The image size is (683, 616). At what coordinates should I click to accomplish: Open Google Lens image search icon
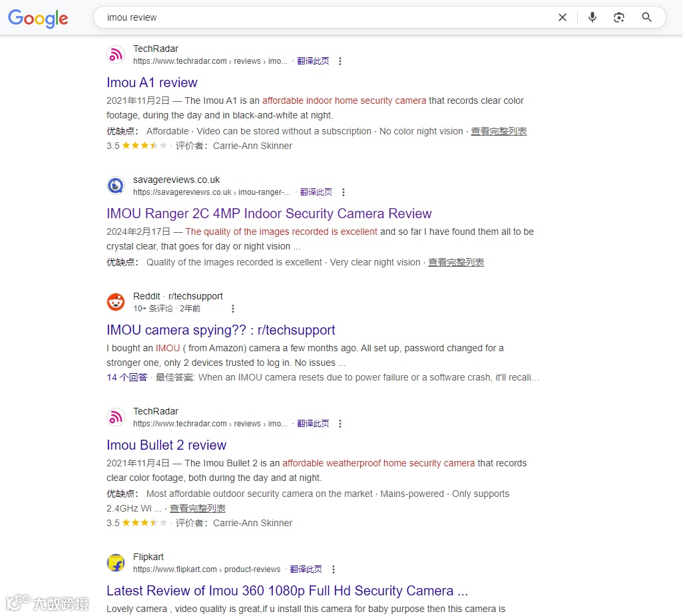click(x=618, y=17)
